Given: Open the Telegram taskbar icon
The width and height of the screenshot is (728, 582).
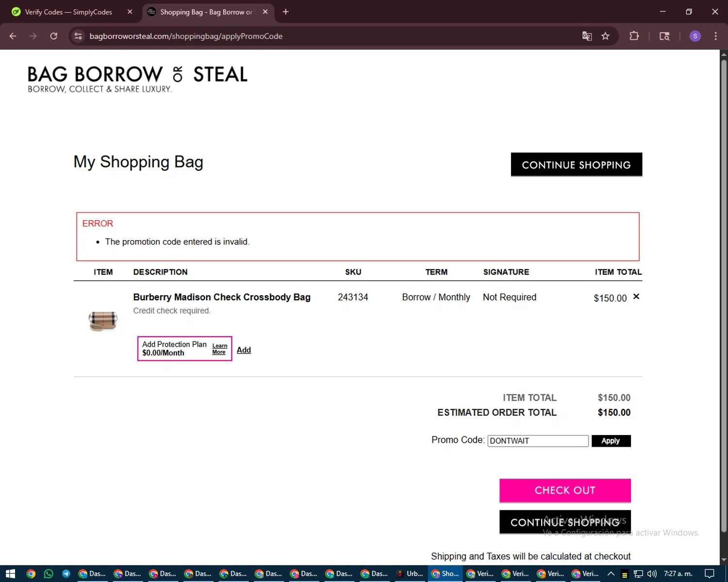Looking at the screenshot, I should coord(66,574).
